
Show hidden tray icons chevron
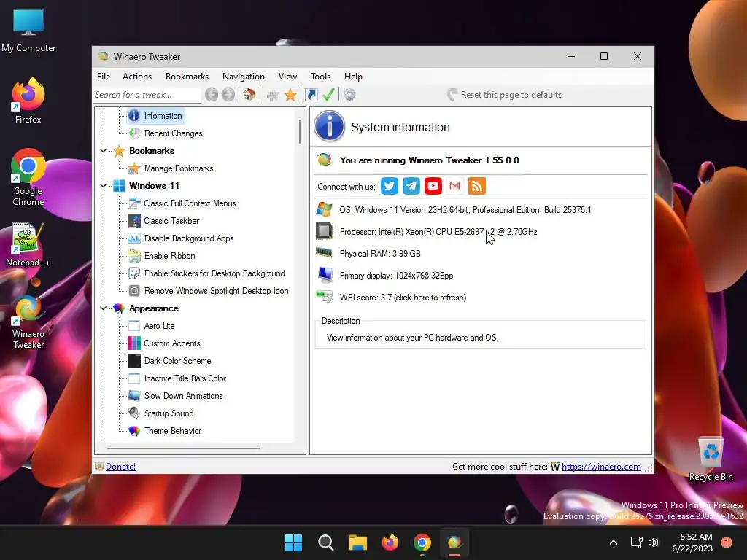(614, 542)
